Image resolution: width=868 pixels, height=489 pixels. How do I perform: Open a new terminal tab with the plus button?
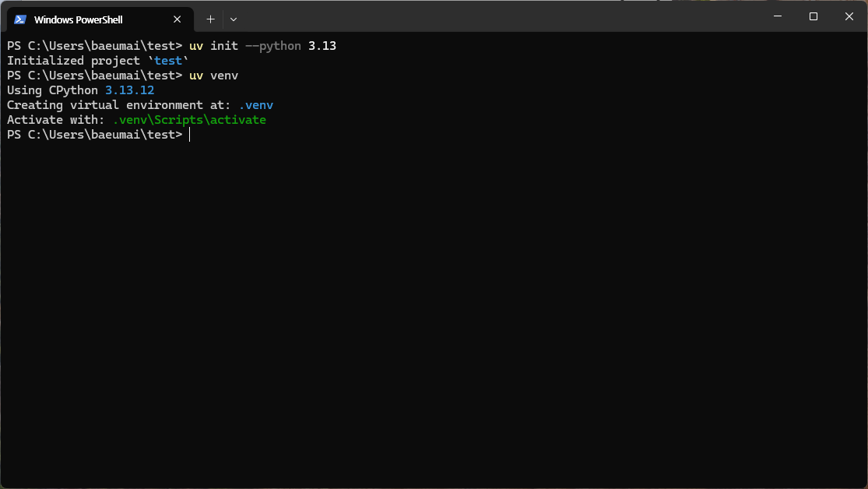click(x=209, y=19)
